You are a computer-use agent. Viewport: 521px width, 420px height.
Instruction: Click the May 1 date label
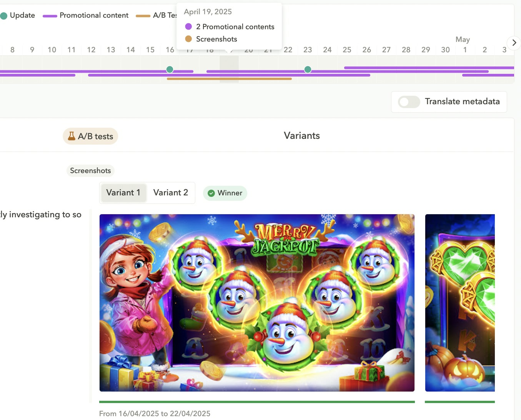(465, 50)
